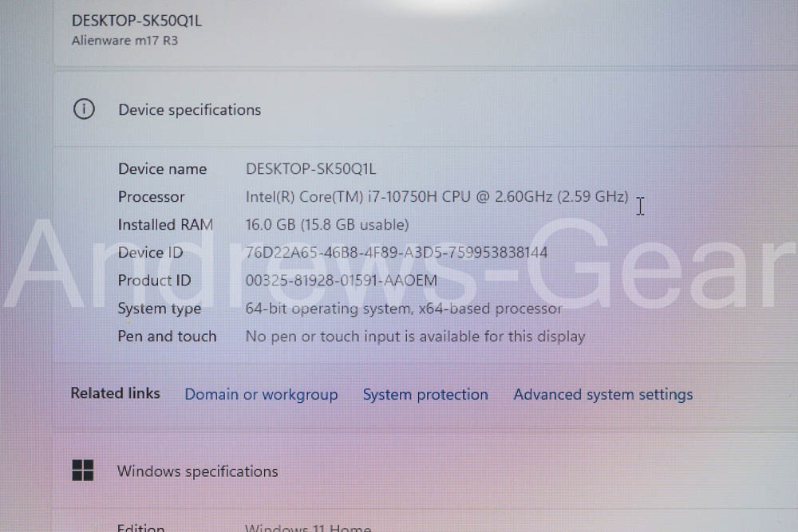The image size is (798, 532).
Task: Click the Pen and touch label
Action: [167, 337]
